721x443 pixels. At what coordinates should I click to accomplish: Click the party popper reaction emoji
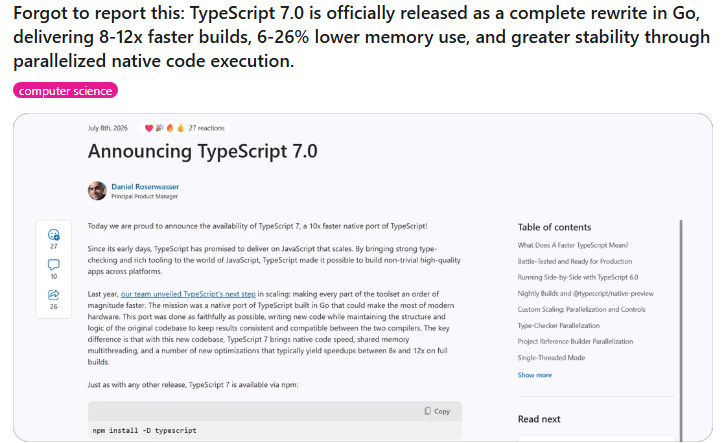159,128
